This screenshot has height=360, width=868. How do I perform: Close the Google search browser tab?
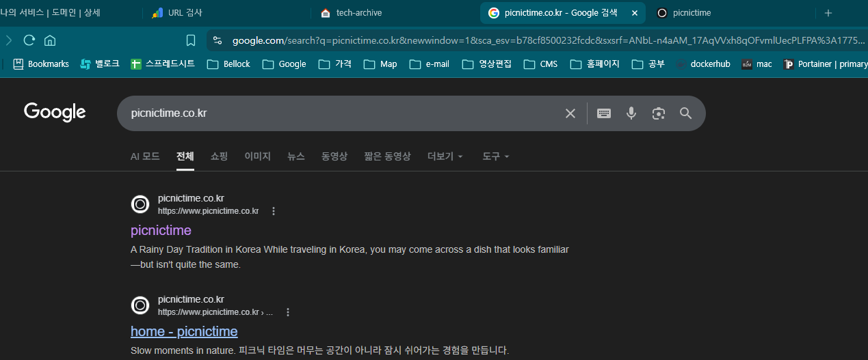635,13
